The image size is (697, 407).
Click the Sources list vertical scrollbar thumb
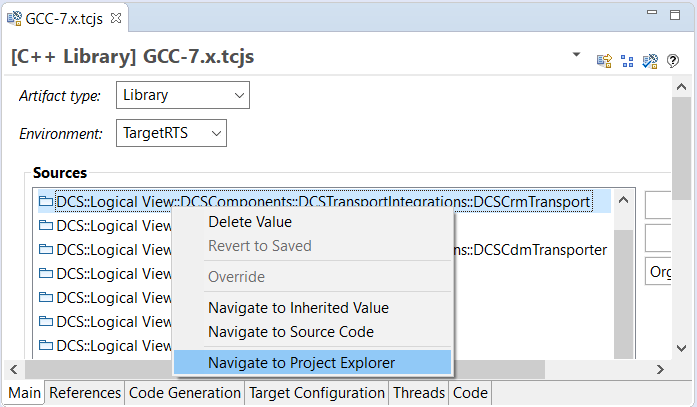623,293
